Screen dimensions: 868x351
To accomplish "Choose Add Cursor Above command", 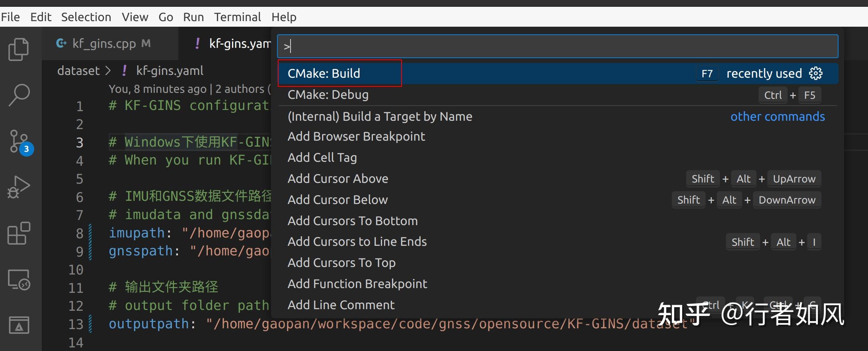I will click(x=338, y=178).
